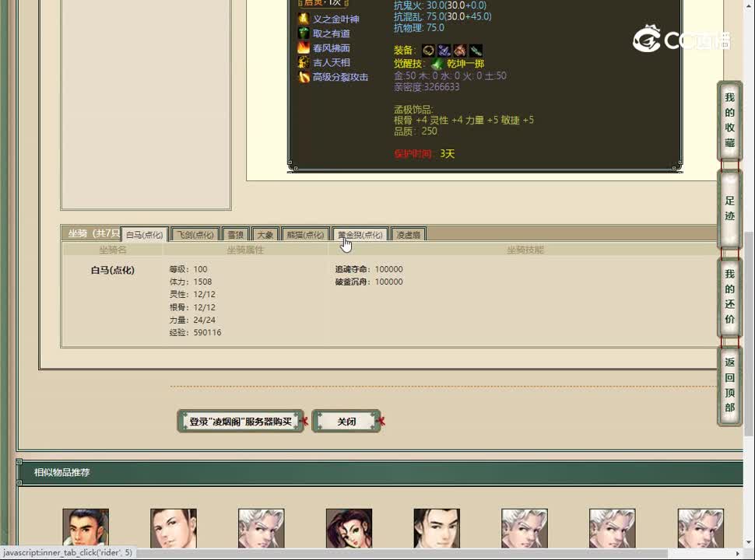Show the 凌虚扇 mount tab

[x=409, y=235]
